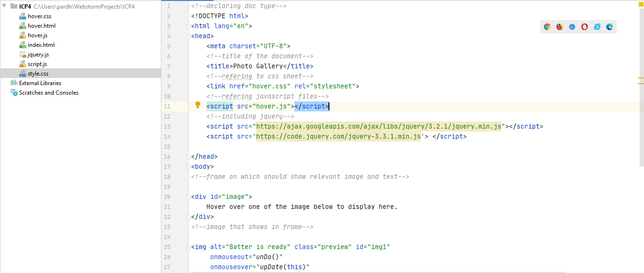The width and height of the screenshot is (644, 273).
Task: Click the upper warning stripe in error gutter
Action: click(641, 77)
